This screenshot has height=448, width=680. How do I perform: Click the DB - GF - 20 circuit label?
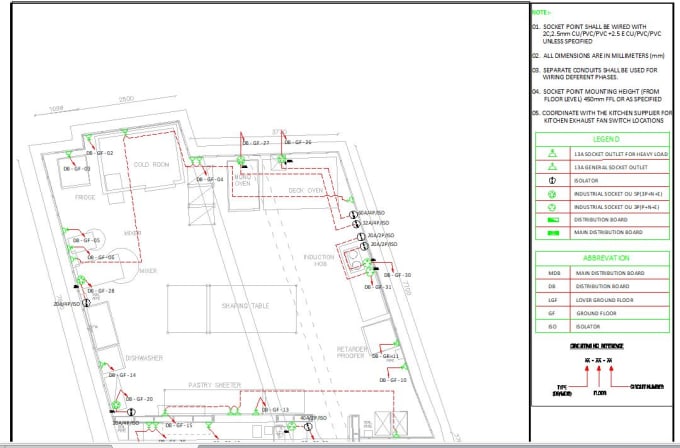point(139,399)
